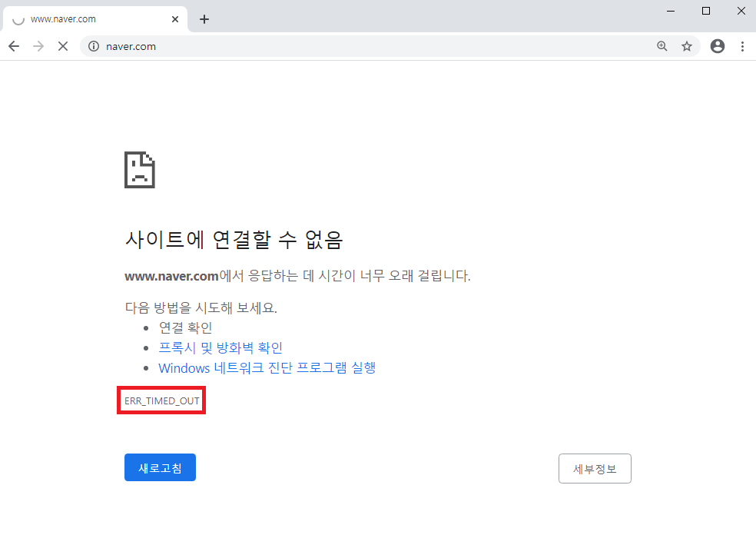The width and height of the screenshot is (756, 535).
Task: Go back to the previous page
Action: coord(14,46)
